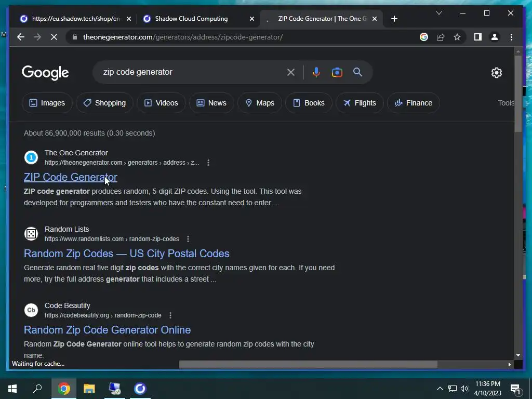The image size is (532, 399).
Task: Open Random Zip Codes — US City Postal Codes
Action: [x=127, y=254]
